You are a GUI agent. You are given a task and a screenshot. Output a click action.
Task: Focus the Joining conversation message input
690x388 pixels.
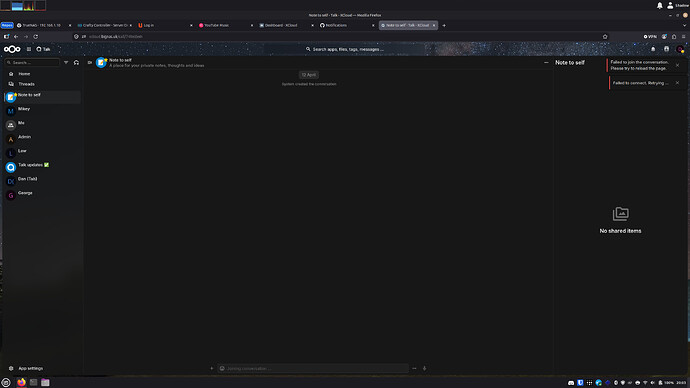(313, 368)
